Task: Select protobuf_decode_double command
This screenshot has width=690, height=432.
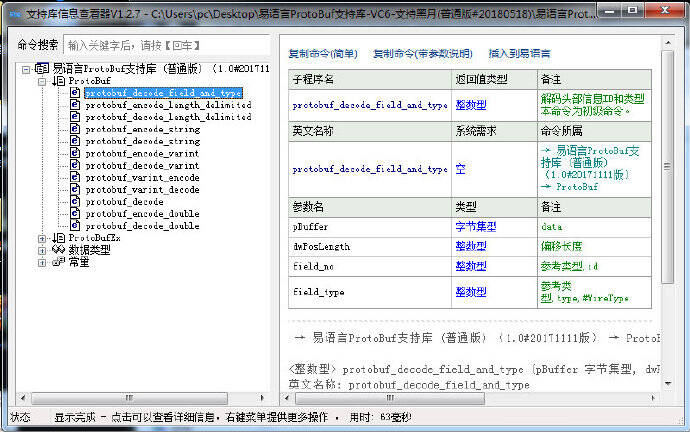Action: [x=142, y=226]
